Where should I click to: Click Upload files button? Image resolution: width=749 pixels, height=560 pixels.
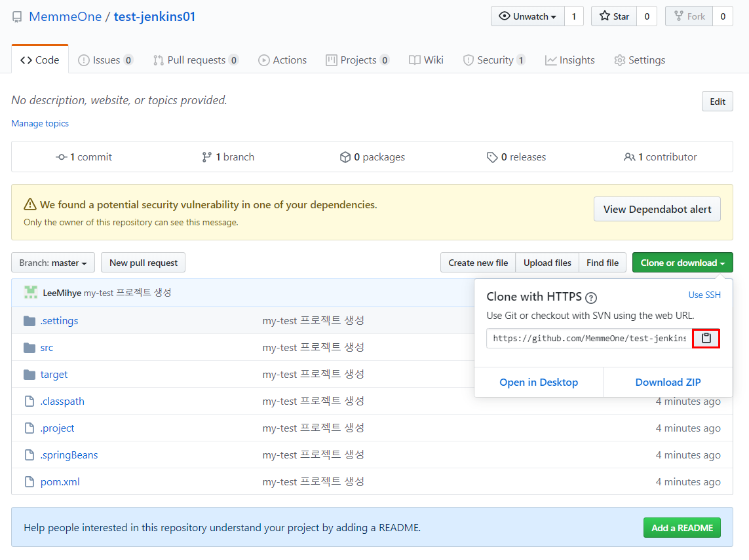click(x=547, y=263)
